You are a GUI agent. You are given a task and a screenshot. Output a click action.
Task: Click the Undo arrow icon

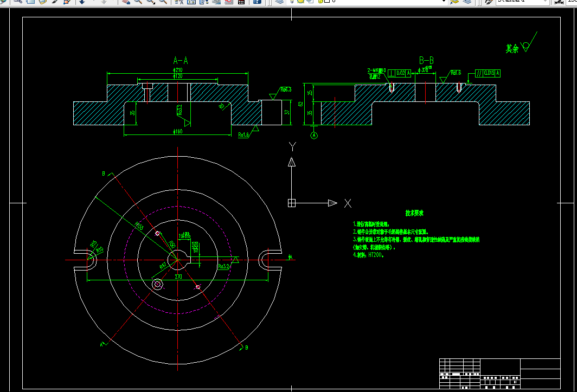coord(82,2)
